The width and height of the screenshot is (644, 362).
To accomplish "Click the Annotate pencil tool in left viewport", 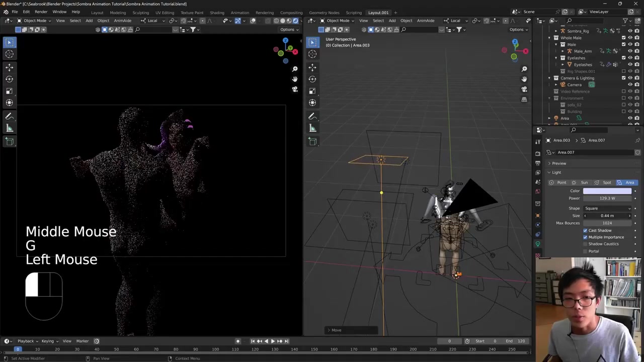I will tap(10, 116).
